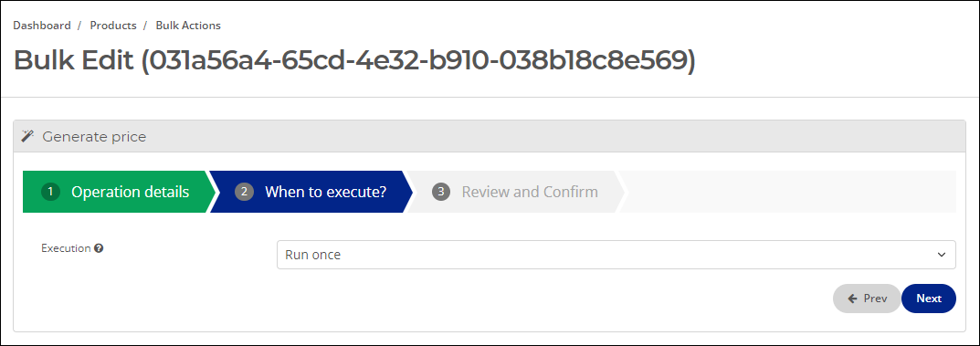Image resolution: width=980 pixels, height=346 pixels.
Task: Click the step 3 number circle
Action: coord(441,192)
